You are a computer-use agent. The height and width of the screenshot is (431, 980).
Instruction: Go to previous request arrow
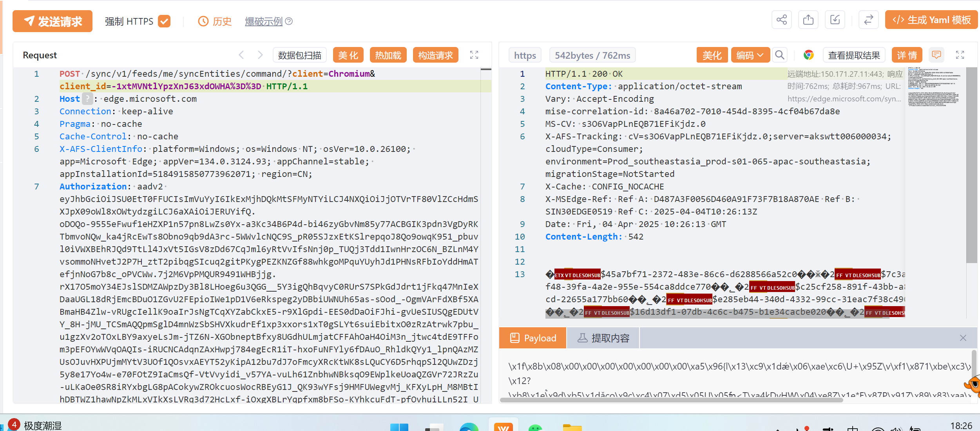[x=241, y=55]
